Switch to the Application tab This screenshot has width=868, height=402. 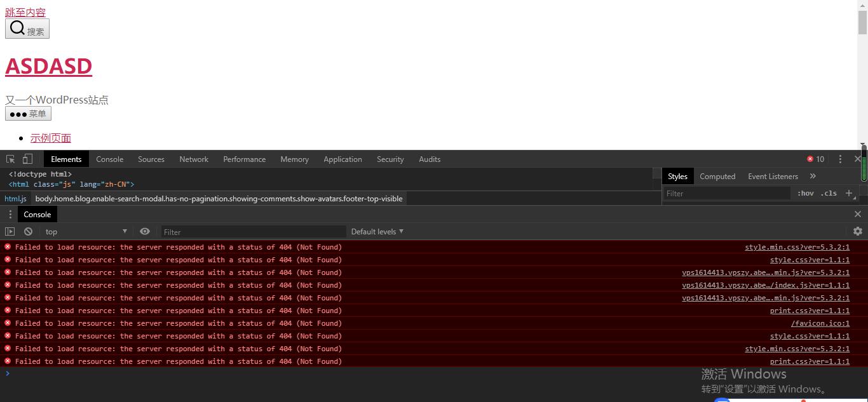[x=342, y=159]
